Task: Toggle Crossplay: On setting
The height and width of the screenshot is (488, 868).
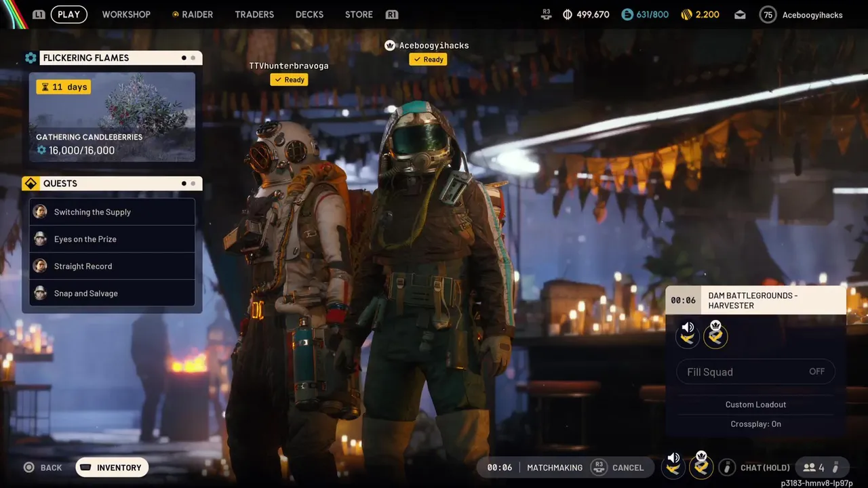Action: pos(755,424)
